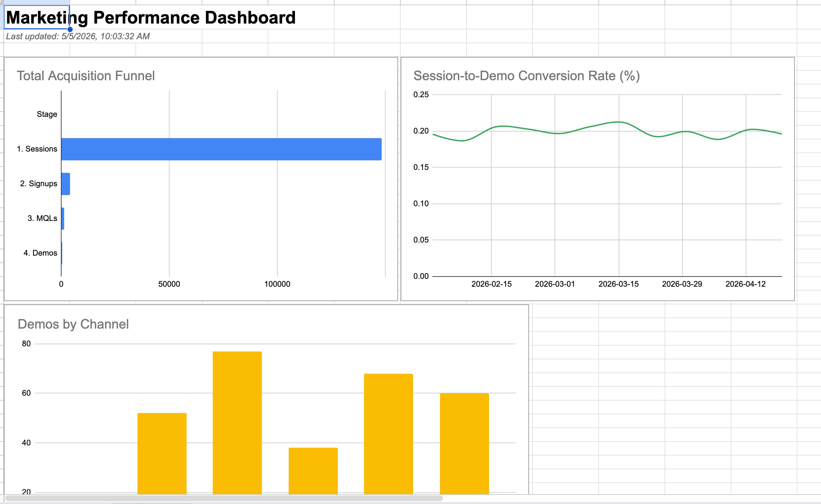Click the 80 y-axis value in Demos chart
Screen dimensions: 821x504
[x=26, y=344]
